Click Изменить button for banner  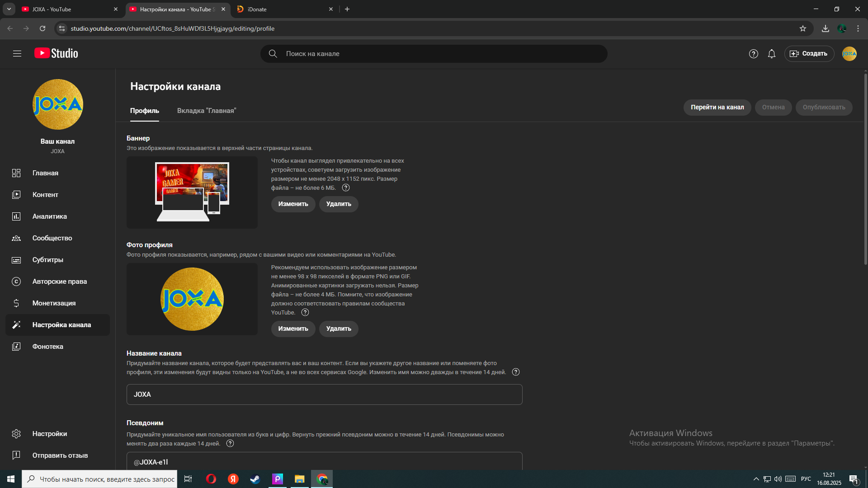(x=293, y=204)
